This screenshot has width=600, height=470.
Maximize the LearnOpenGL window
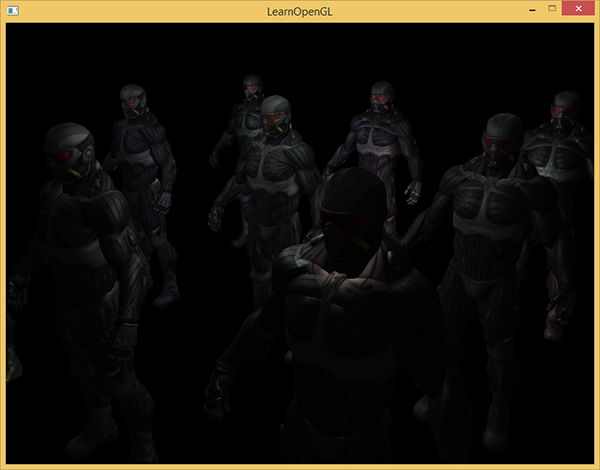pyautogui.click(x=552, y=9)
